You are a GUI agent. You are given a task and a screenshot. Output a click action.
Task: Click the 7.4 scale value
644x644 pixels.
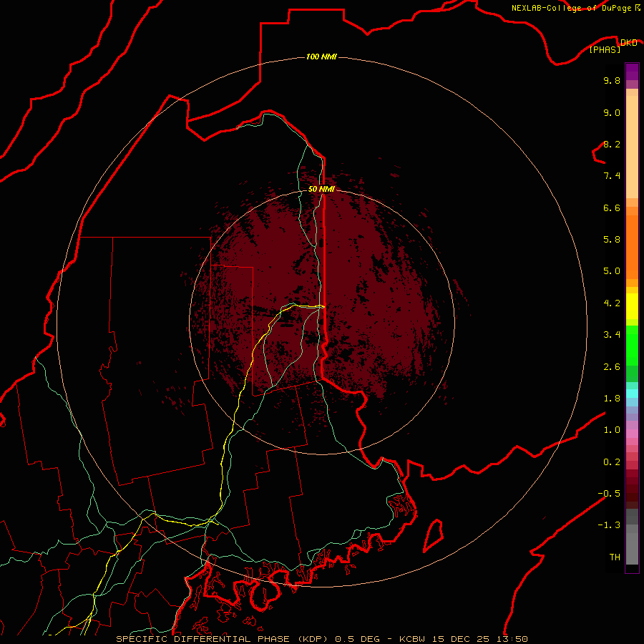tap(612, 176)
